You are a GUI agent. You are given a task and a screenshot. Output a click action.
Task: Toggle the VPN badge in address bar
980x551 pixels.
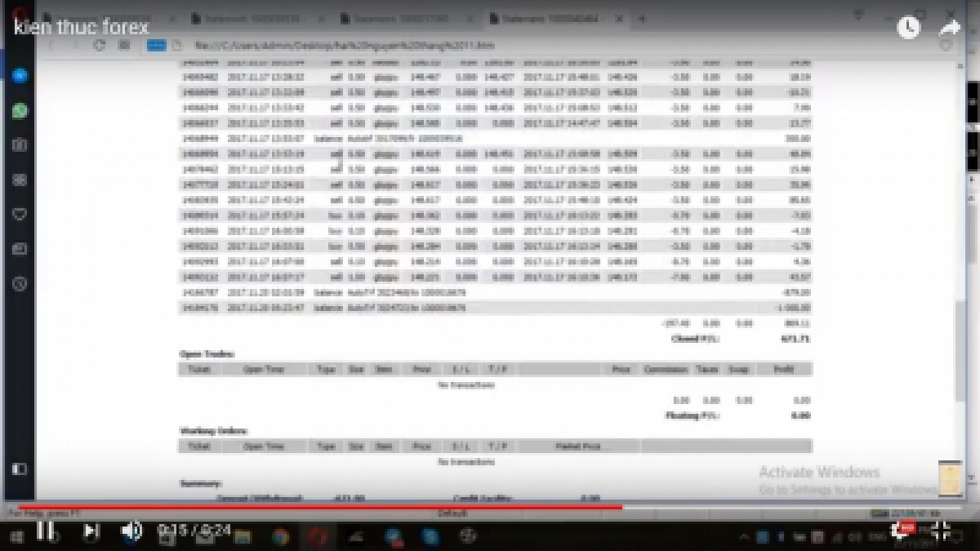tap(157, 46)
